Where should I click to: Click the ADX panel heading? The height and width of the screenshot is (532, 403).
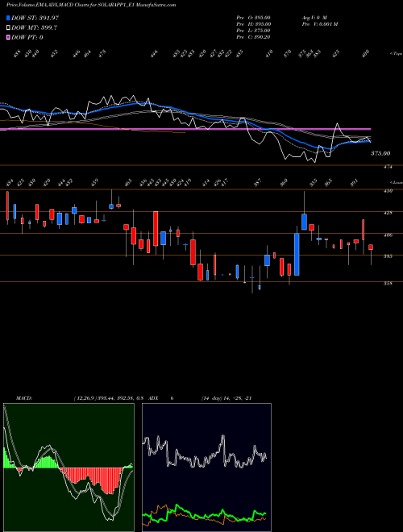(x=153, y=398)
